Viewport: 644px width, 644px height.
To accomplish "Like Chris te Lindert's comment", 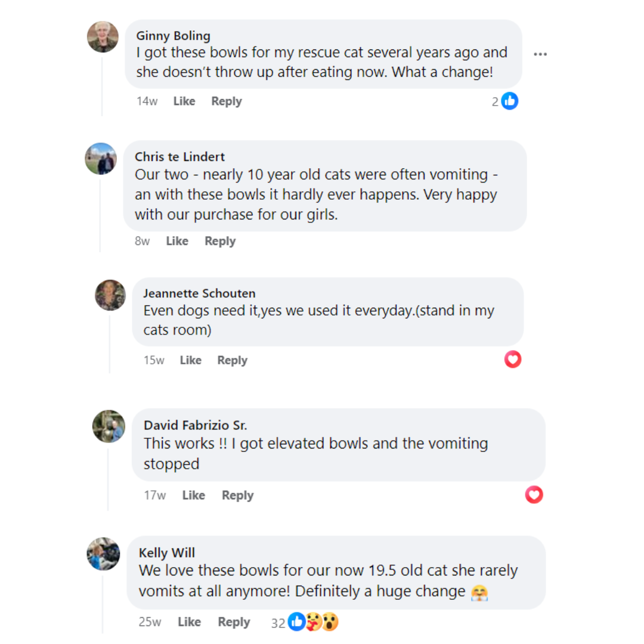I will point(177,241).
